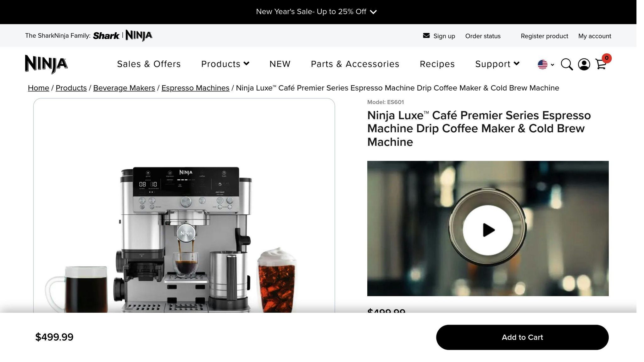
Task: Click Espresso Machines breadcrumb
Action: [195, 88]
